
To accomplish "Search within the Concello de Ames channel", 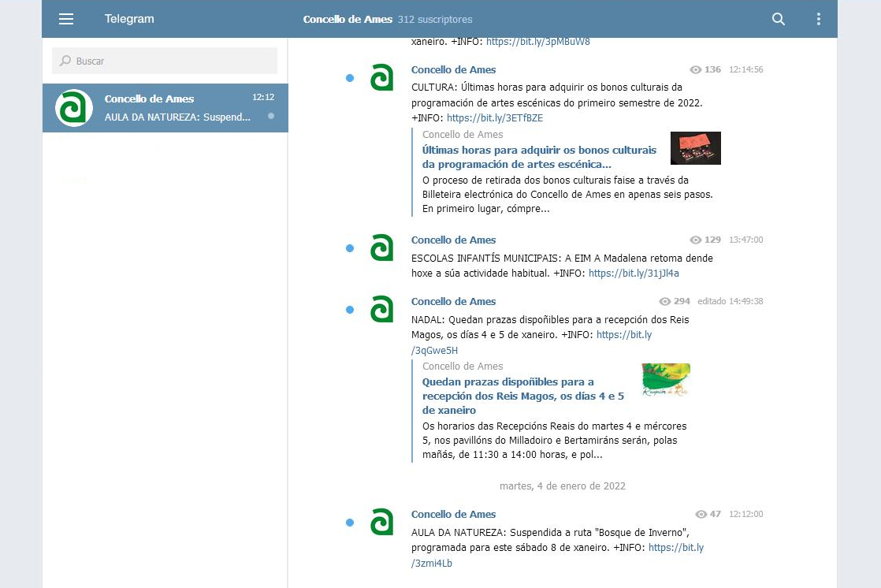I will point(779,19).
